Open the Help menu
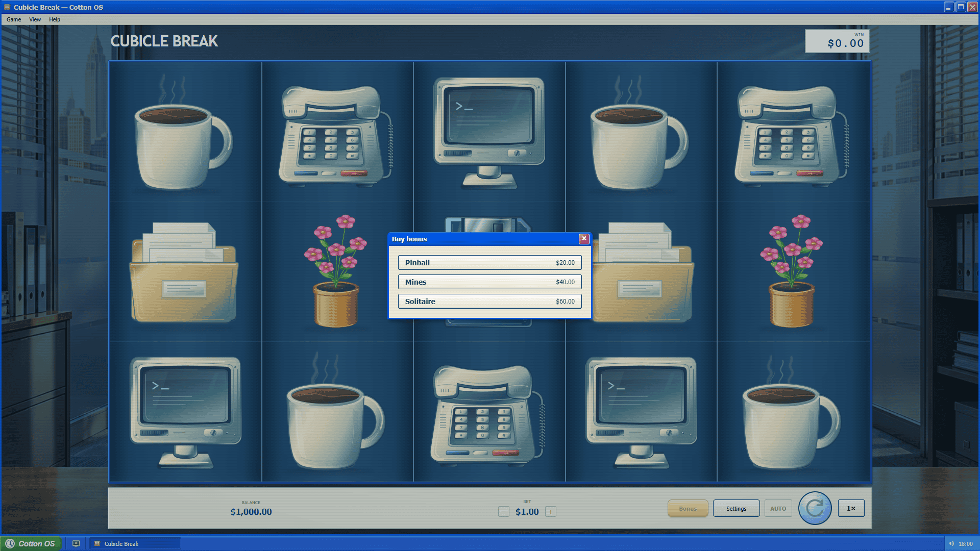The image size is (980, 551). tap(55, 19)
